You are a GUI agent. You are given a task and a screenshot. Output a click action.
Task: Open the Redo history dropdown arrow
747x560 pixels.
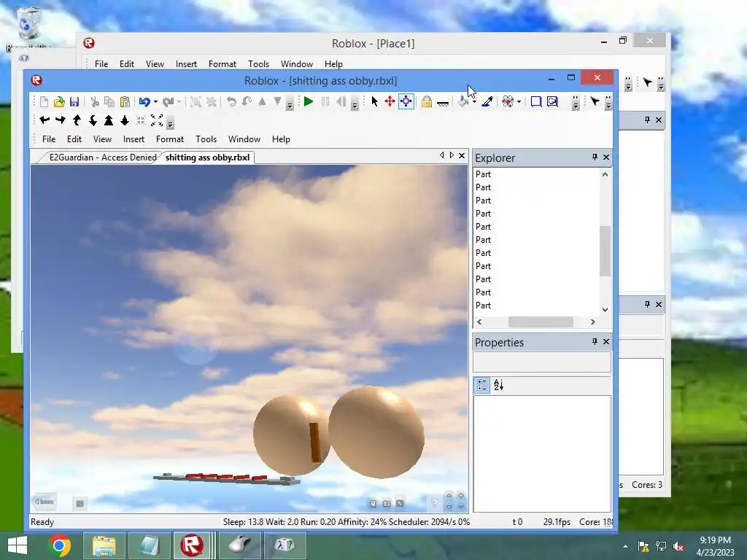pyautogui.click(x=179, y=101)
